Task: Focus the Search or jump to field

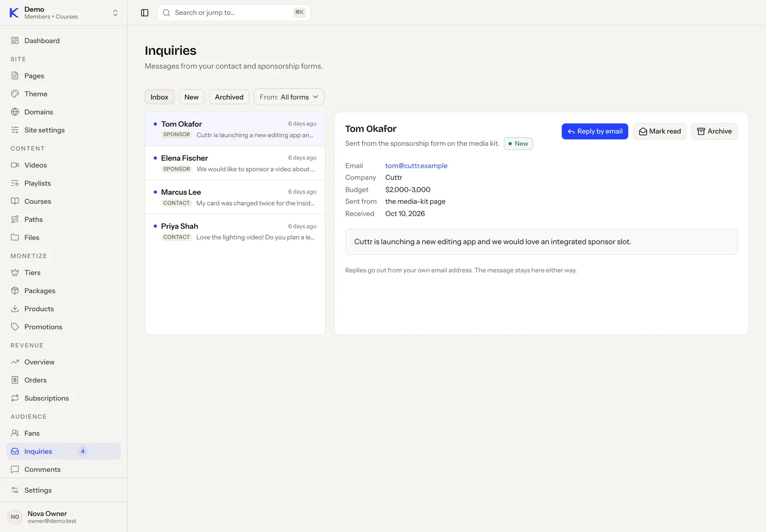Action: tap(234, 13)
